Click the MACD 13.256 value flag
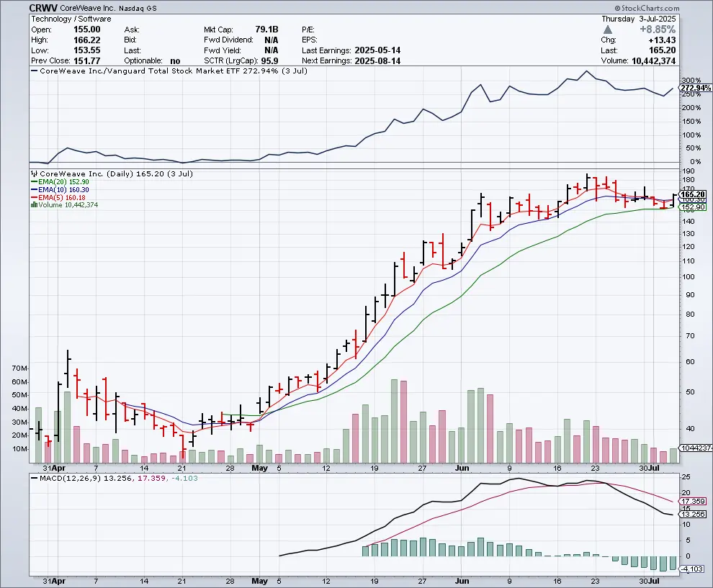 pyautogui.click(x=693, y=515)
